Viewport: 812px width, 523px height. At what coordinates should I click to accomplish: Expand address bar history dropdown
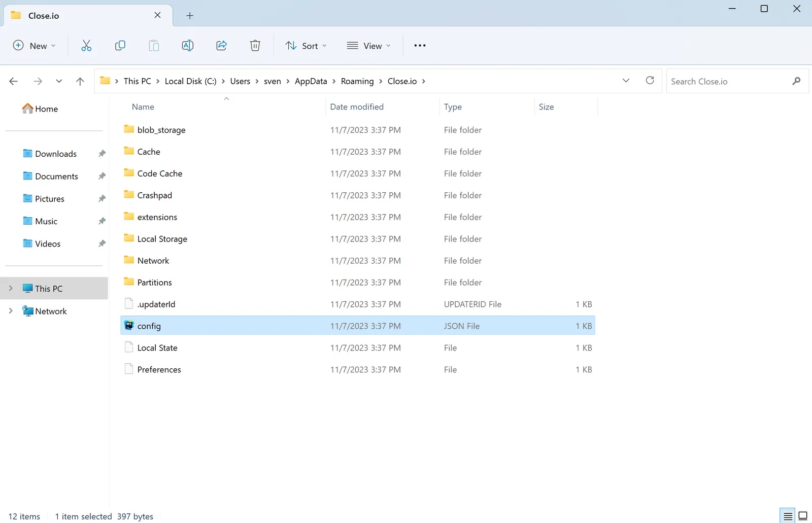coord(626,81)
